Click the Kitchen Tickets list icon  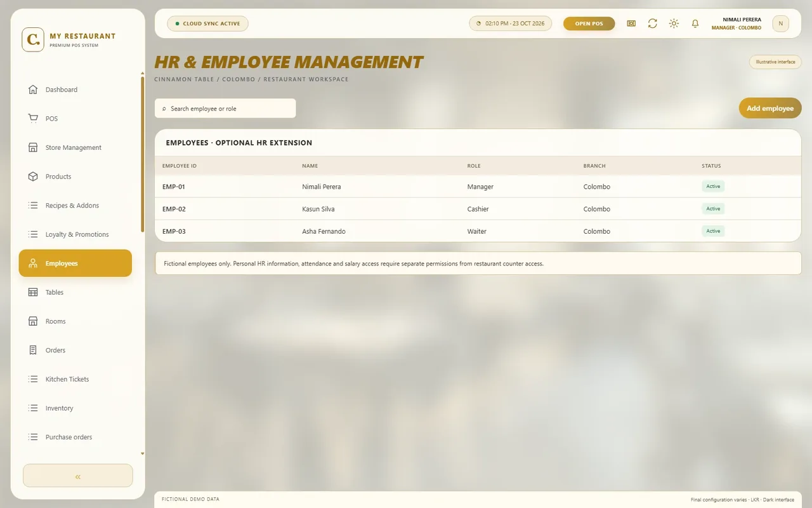[x=33, y=379]
